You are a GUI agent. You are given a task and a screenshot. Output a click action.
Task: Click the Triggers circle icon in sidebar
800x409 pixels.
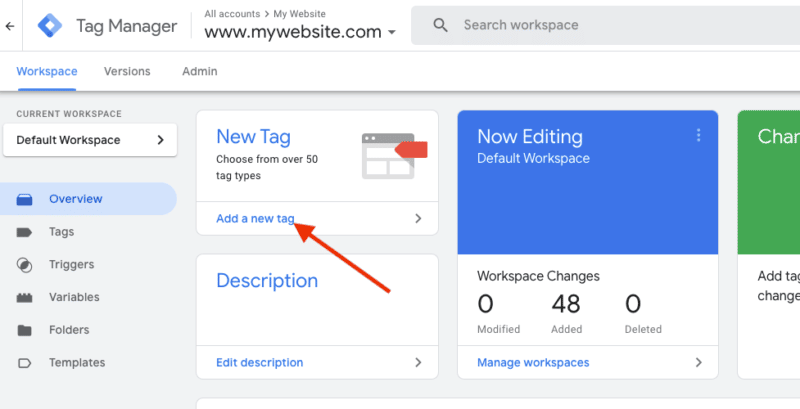[24, 265]
